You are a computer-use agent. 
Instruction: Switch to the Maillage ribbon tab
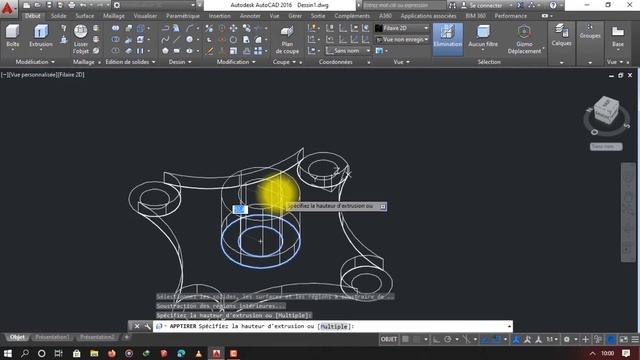tap(113, 16)
